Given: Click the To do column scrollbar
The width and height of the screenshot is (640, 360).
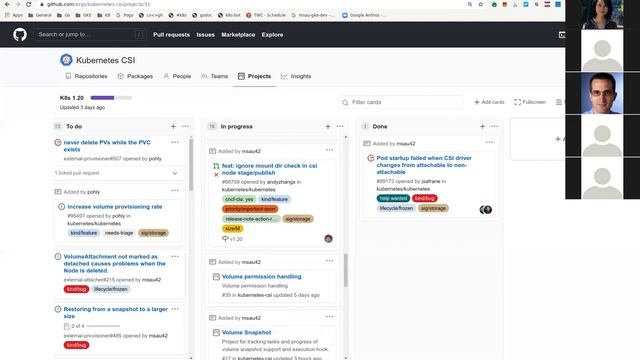Looking at the screenshot, I should pyautogui.click(x=191, y=165).
